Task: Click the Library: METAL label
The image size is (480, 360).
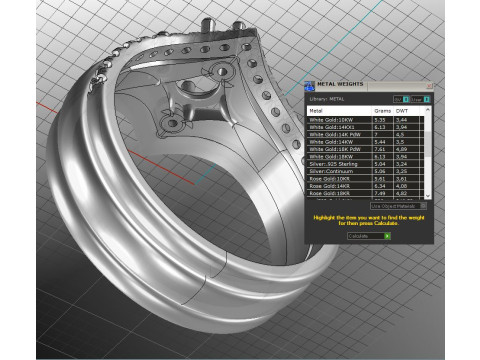Action: [x=327, y=99]
